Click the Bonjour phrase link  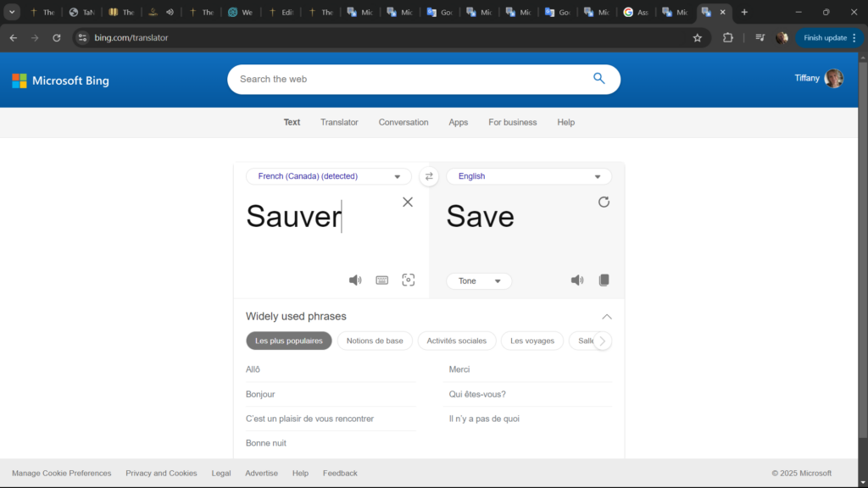[x=260, y=394]
